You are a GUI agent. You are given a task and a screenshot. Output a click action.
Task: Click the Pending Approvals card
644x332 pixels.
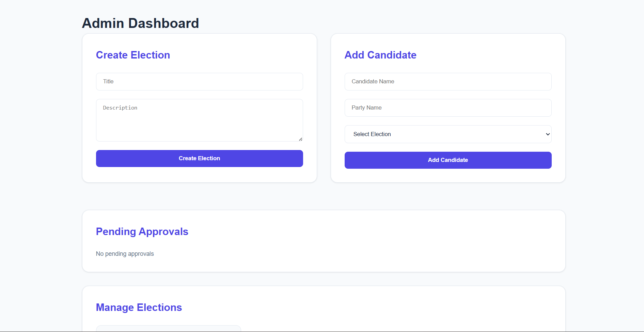pyautogui.click(x=409, y=242)
